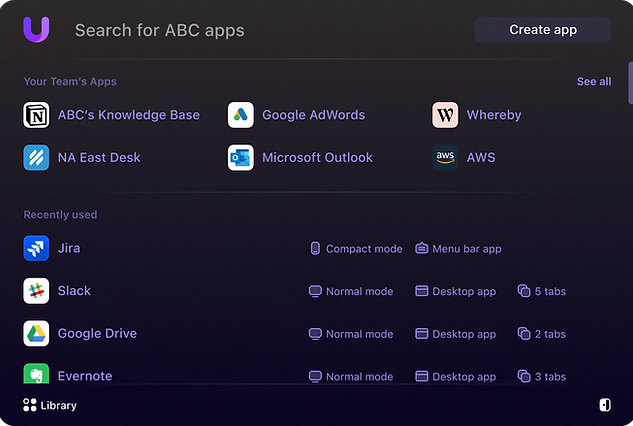Click the Menu bar app icon for Jira
Screen dimensions: 633x426
(421, 248)
